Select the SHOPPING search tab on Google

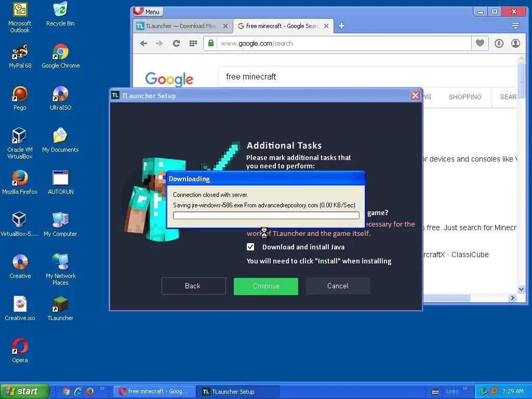(465, 97)
